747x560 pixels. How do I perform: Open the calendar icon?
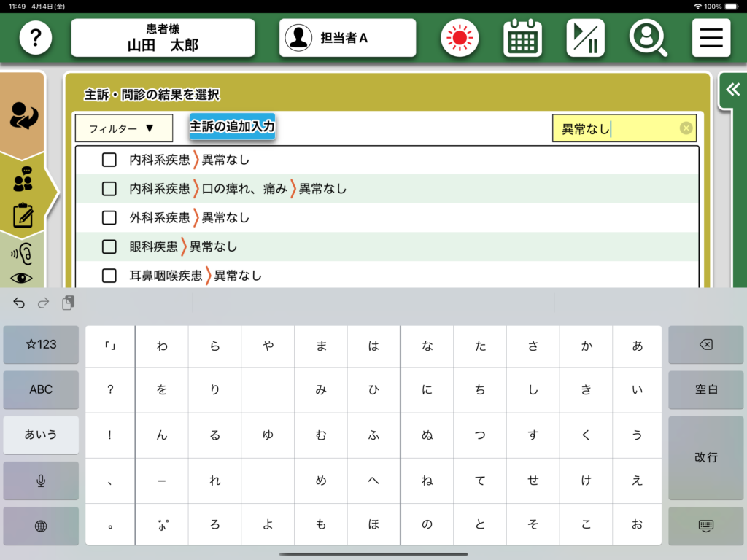[522, 38]
